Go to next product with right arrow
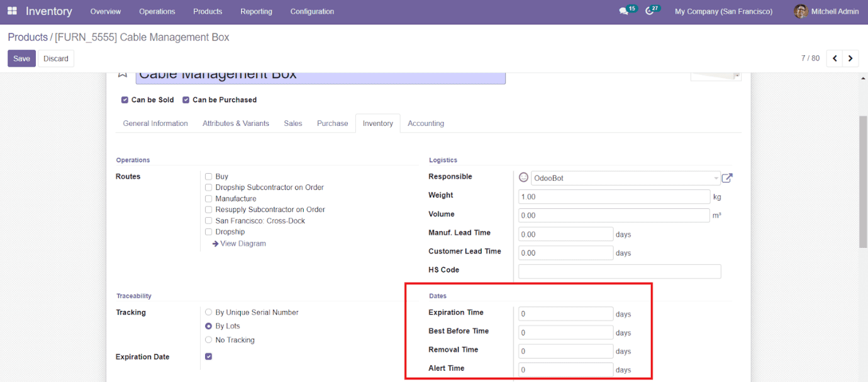 pyautogui.click(x=850, y=58)
